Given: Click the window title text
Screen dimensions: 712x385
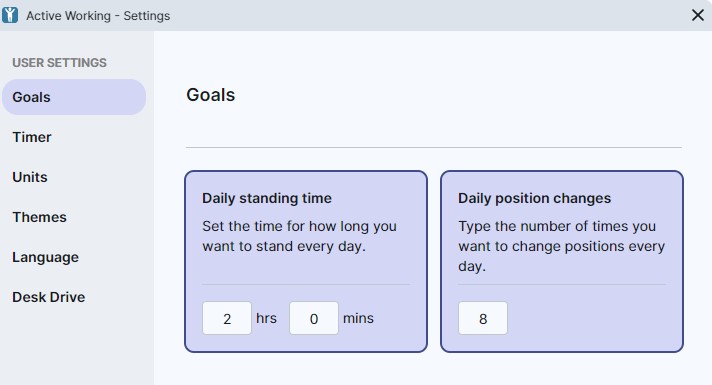Looking at the screenshot, I should tap(98, 15).
